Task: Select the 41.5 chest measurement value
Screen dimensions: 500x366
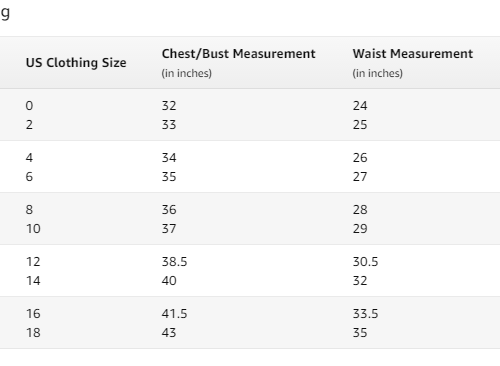Action: 174,314
